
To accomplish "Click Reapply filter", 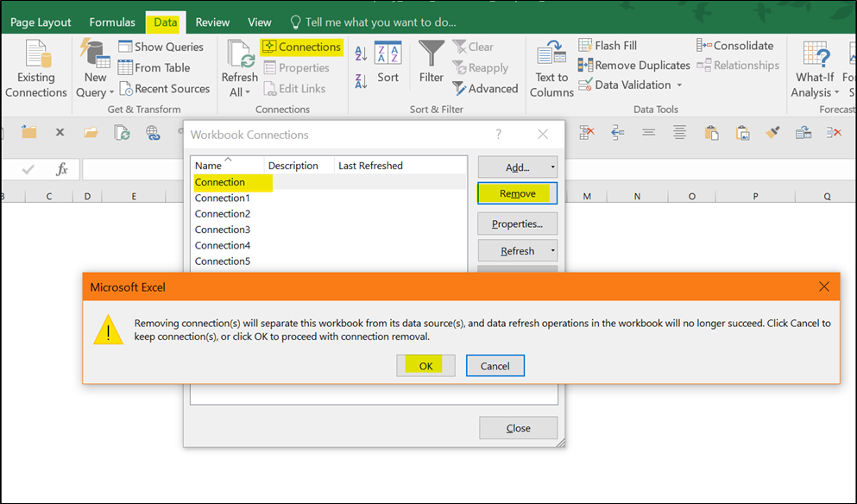I will click(x=481, y=68).
